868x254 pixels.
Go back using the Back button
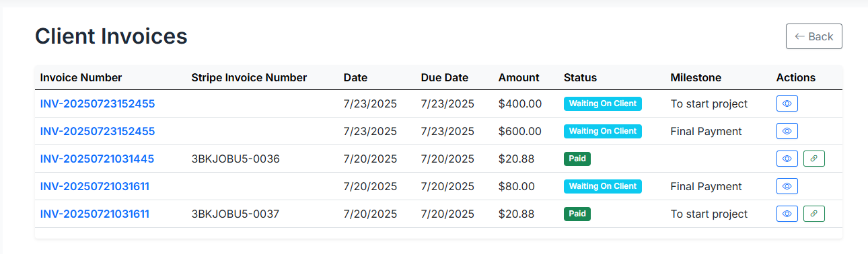point(814,36)
